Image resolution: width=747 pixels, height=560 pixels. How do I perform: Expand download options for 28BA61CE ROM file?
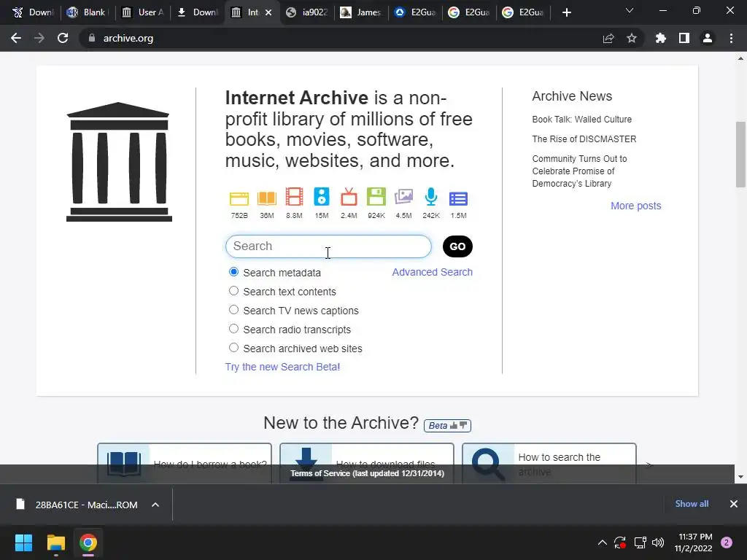[155, 505]
